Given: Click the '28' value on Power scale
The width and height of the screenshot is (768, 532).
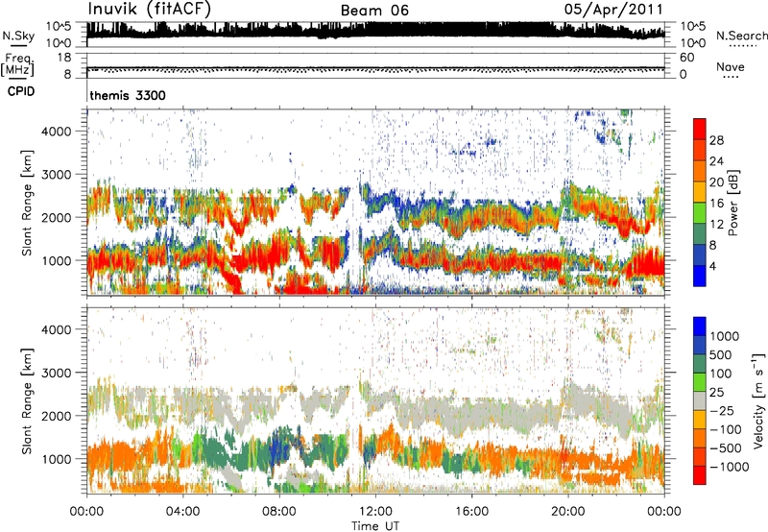Looking at the screenshot, I should 716,140.
